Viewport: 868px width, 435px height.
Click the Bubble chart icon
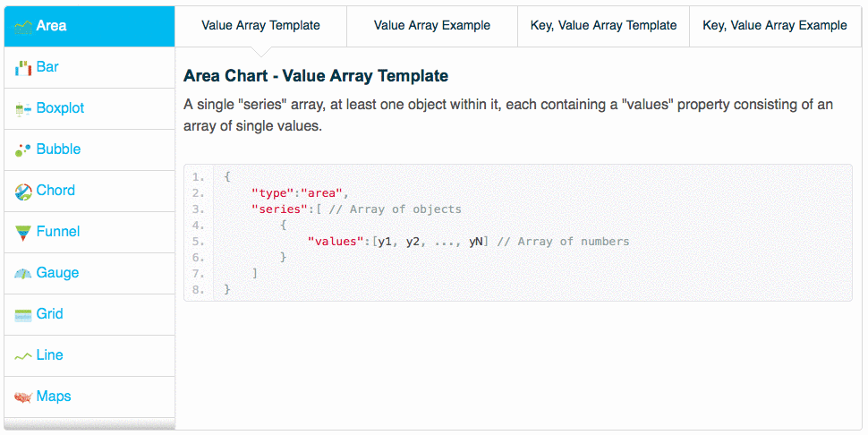(x=23, y=149)
